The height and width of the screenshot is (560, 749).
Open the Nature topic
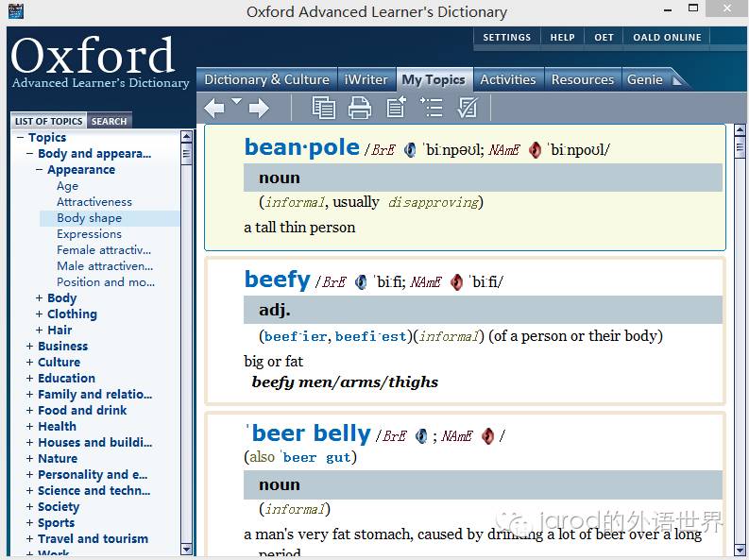[x=58, y=458]
